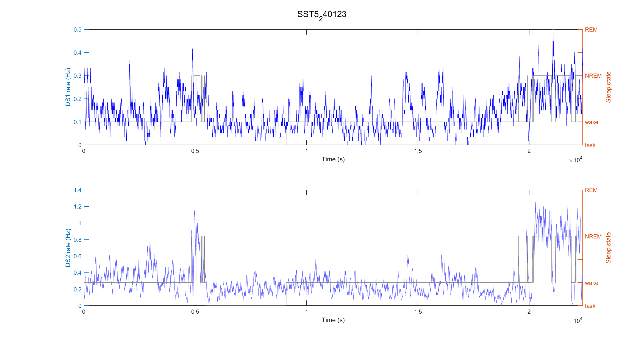This screenshot has height=343, width=644.
Task: Click the REM tick label on bottom plot
Action: [x=591, y=190]
